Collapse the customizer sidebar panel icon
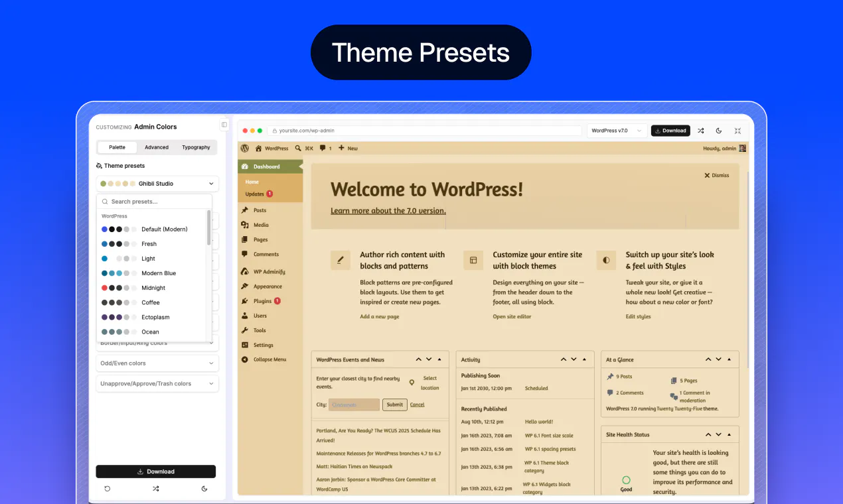This screenshot has width=843, height=504. point(224,125)
